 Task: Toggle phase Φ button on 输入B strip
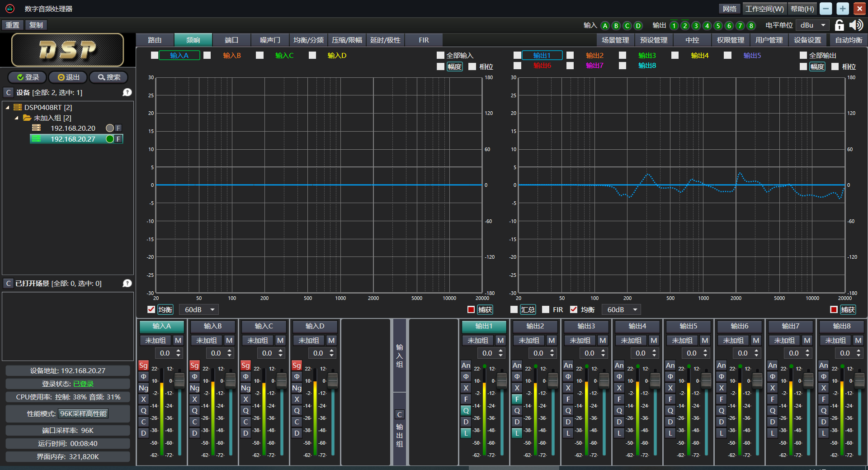[194, 377]
